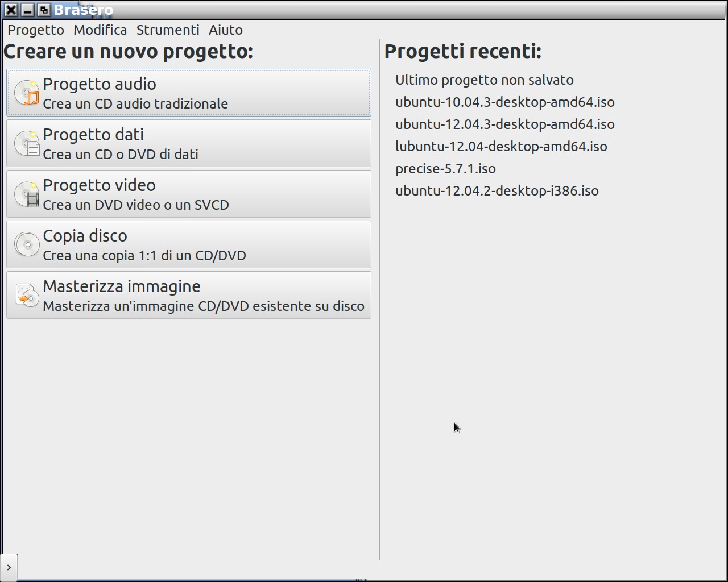Click the video disc filmstrip icon

point(27,194)
